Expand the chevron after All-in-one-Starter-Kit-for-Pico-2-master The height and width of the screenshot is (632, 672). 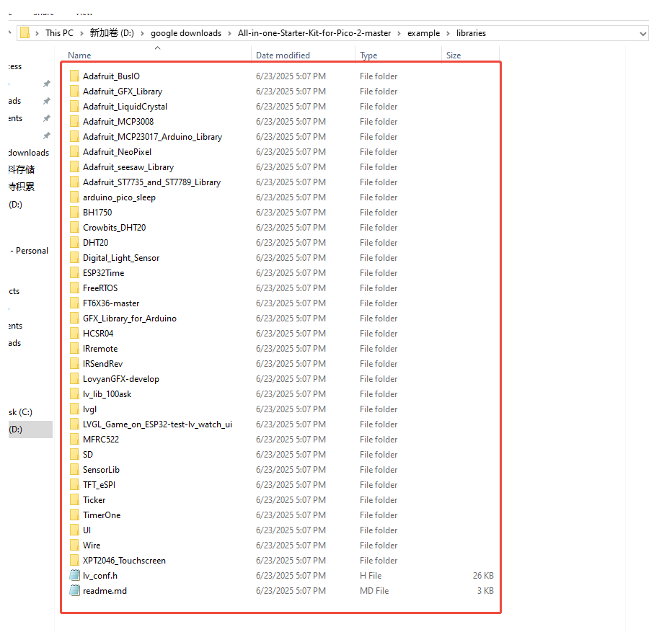(x=399, y=33)
